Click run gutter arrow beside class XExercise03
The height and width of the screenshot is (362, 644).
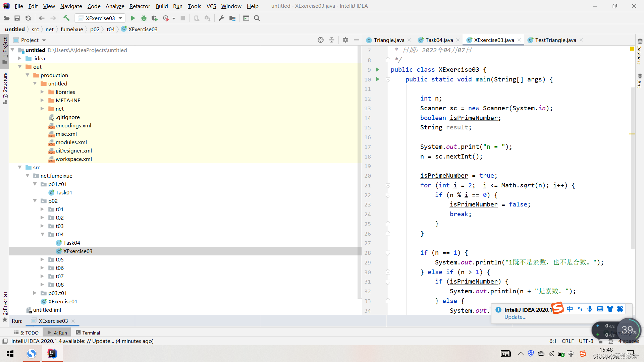click(377, 70)
